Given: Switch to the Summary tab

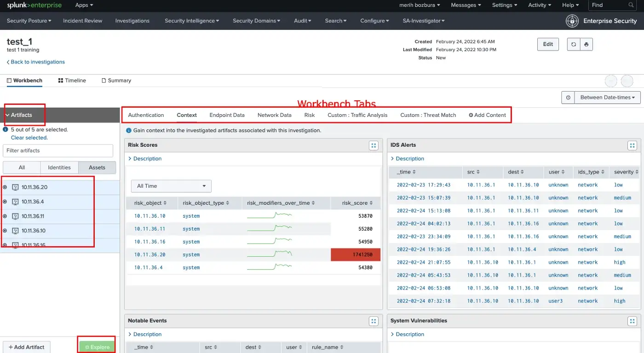Looking at the screenshot, I should (x=116, y=81).
